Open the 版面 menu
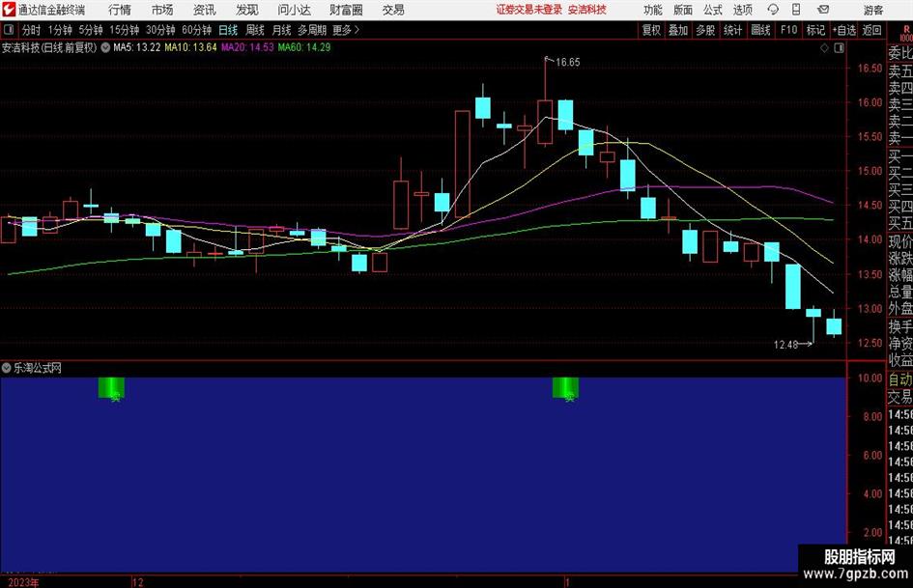This screenshot has width=913, height=588. [x=683, y=10]
